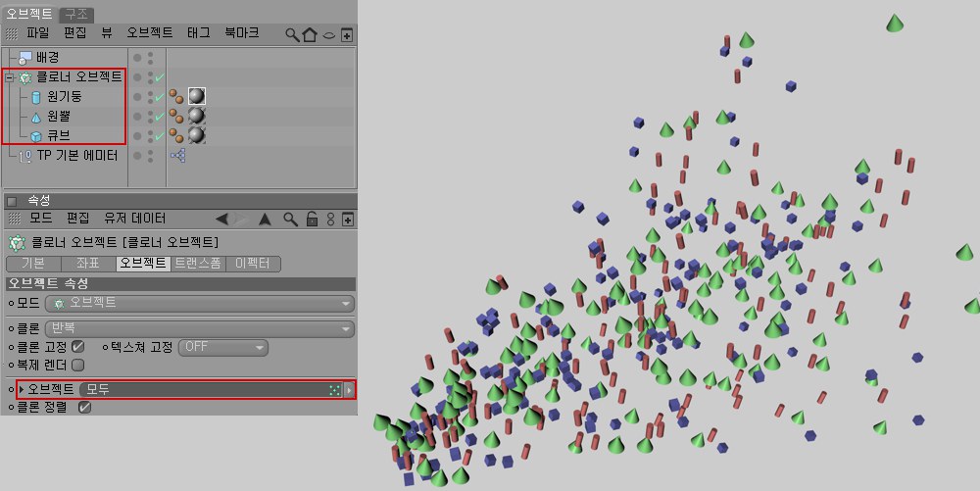
Task: Click the cloner icon in the attributes header
Action: [17, 242]
